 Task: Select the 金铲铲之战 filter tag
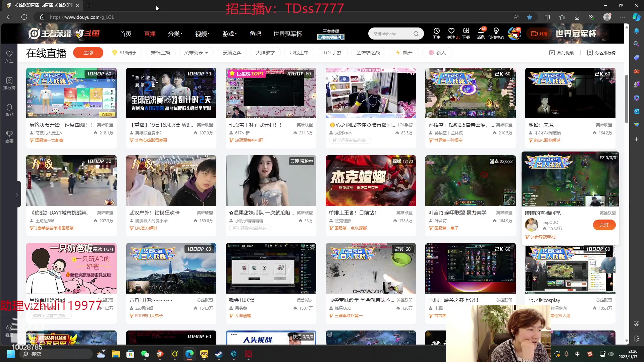click(368, 53)
